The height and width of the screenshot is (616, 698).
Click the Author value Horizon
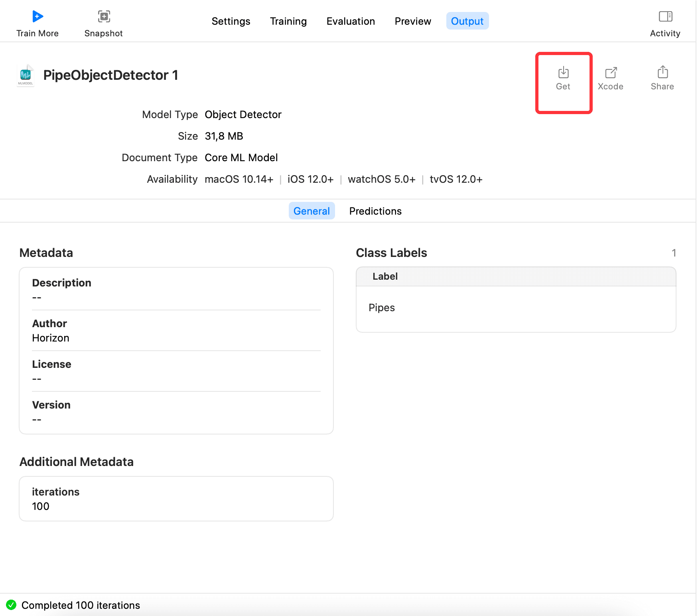coord(51,338)
